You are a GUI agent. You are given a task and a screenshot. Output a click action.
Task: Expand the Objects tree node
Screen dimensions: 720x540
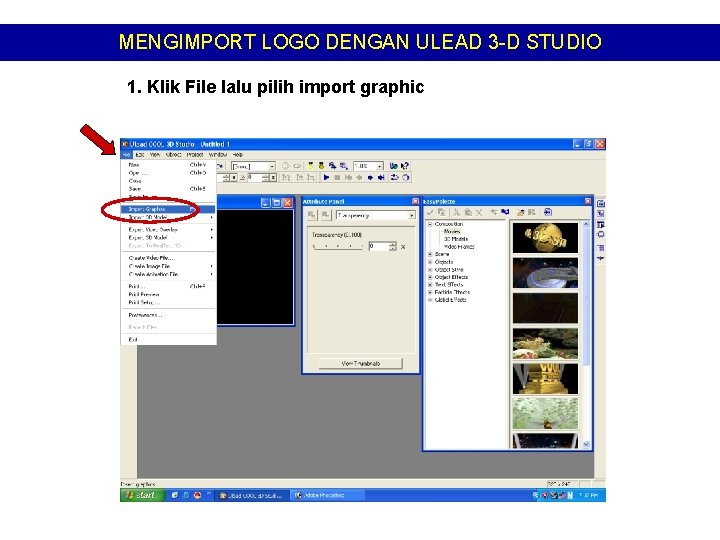tap(430, 262)
